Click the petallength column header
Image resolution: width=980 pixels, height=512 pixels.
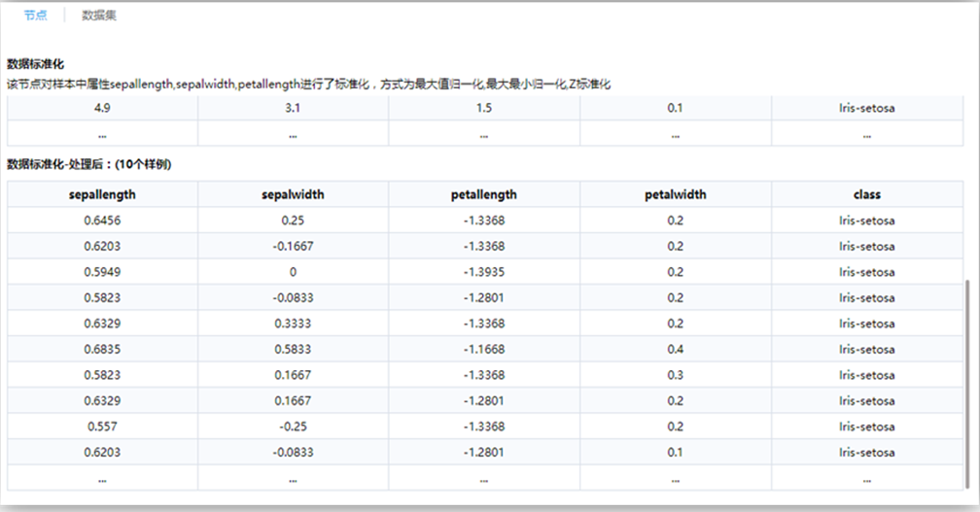point(484,194)
